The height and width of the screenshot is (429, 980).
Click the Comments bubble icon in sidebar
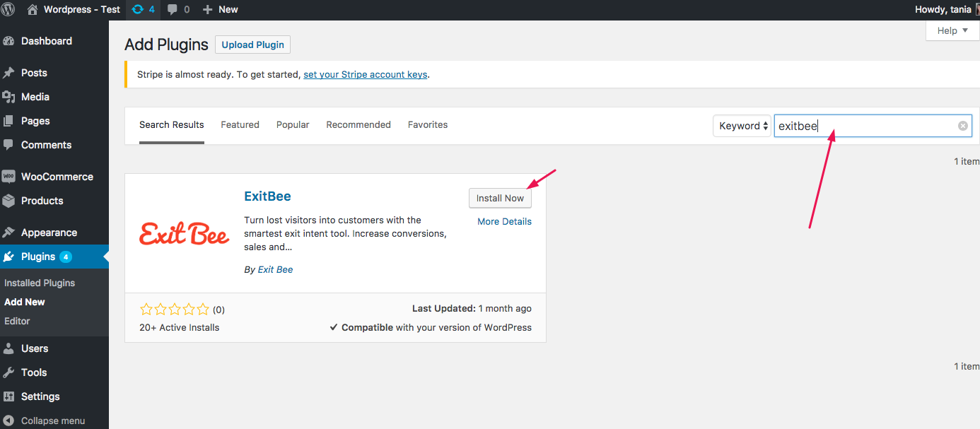click(x=8, y=145)
